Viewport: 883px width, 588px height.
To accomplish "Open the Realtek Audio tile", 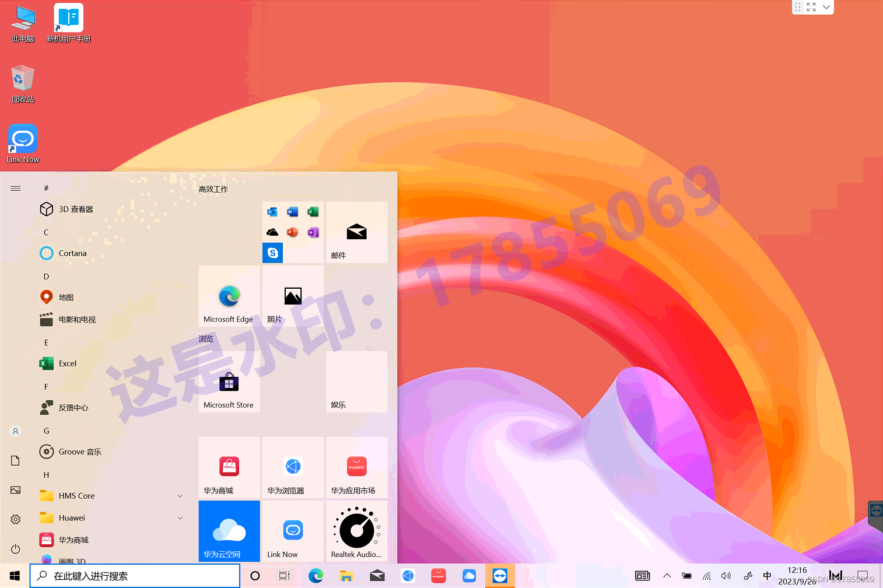I will pyautogui.click(x=357, y=531).
